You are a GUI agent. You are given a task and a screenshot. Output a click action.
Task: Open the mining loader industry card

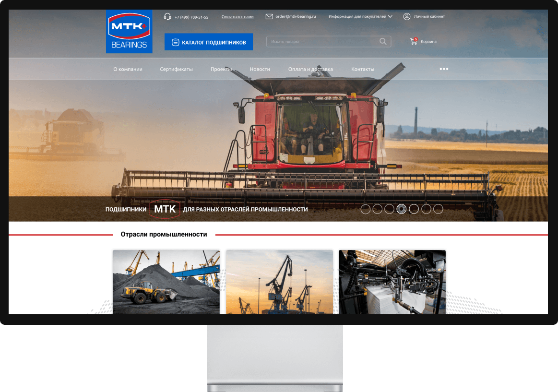pos(166,282)
